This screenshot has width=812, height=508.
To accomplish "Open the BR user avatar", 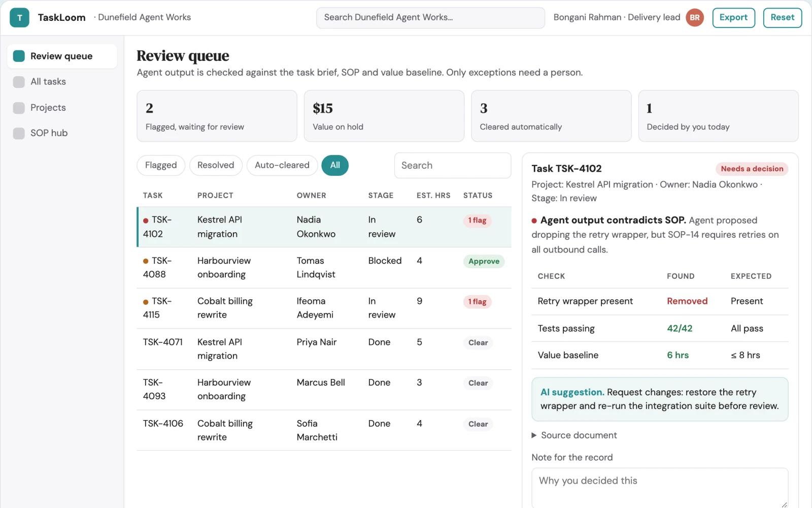I will pyautogui.click(x=695, y=18).
